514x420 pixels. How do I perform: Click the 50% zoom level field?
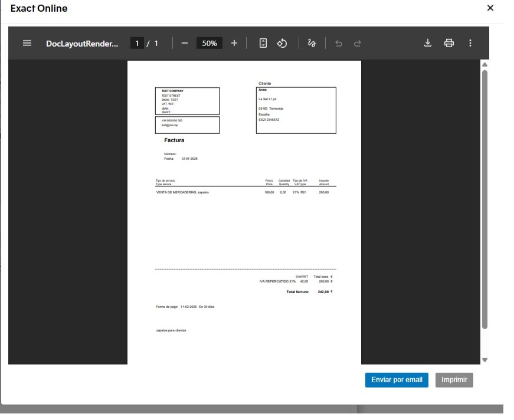[x=209, y=43]
